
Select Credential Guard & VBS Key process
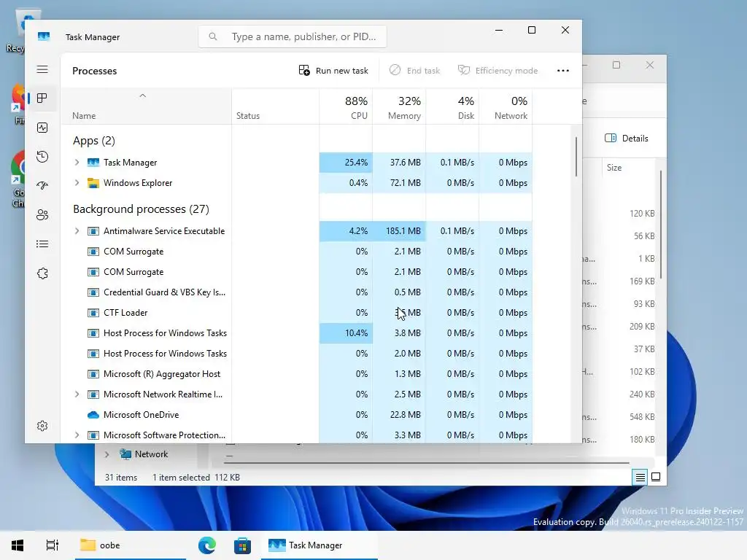(296, 292)
